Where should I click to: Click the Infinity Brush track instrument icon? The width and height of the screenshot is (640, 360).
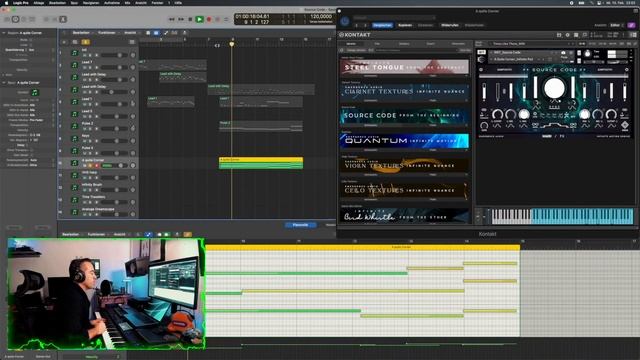coord(74,187)
